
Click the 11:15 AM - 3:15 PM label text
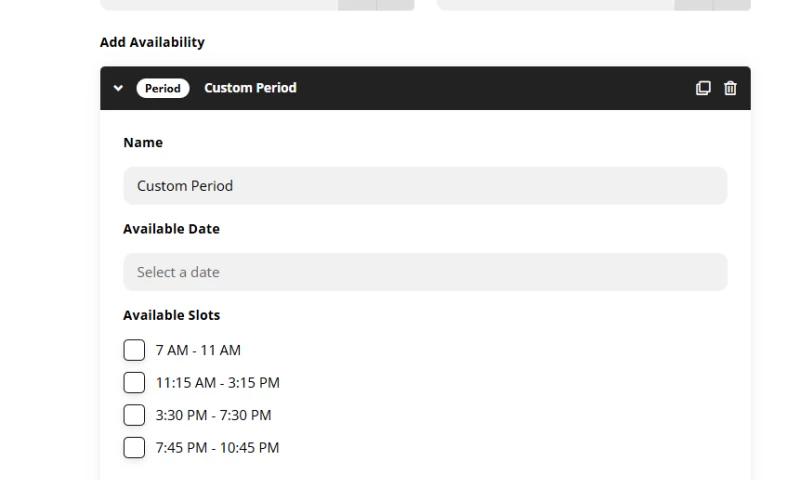pyautogui.click(x=217, y=383)
